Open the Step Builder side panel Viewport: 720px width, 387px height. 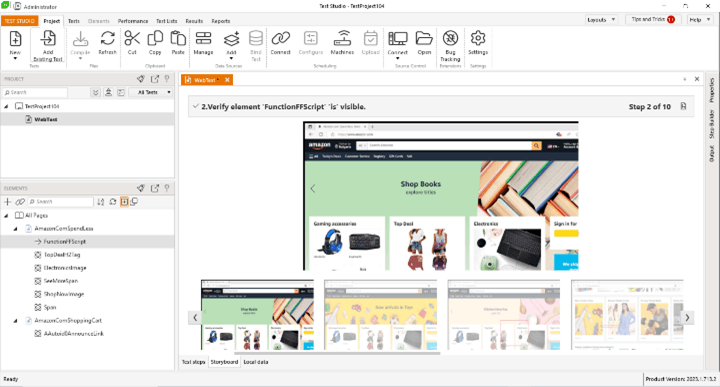click(711, 124)
